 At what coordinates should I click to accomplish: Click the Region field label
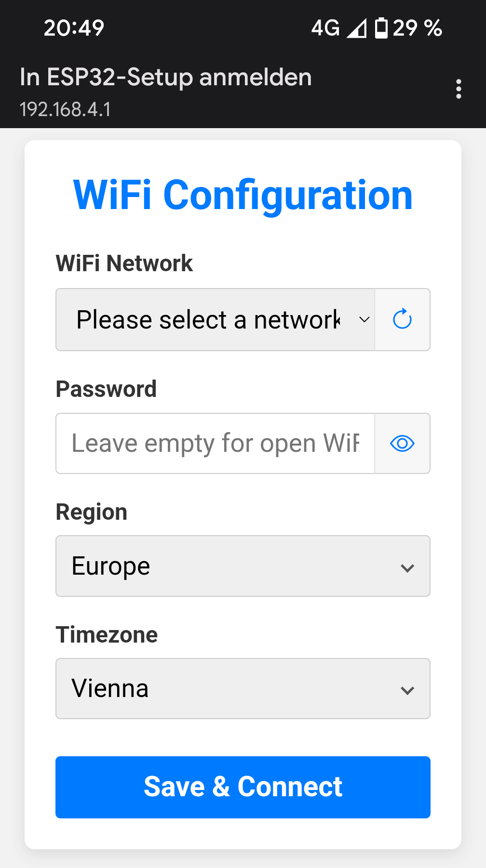click(92, 512)
